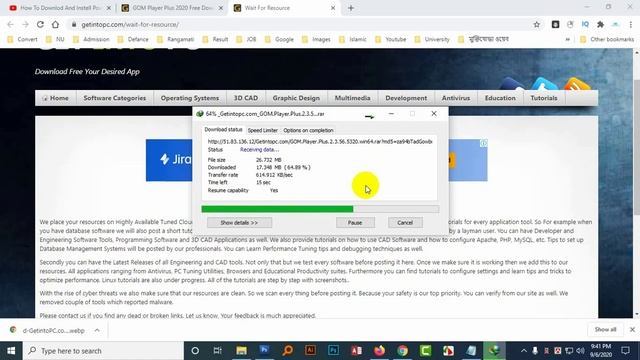Open a new browser tab

(x=351, y=8)
